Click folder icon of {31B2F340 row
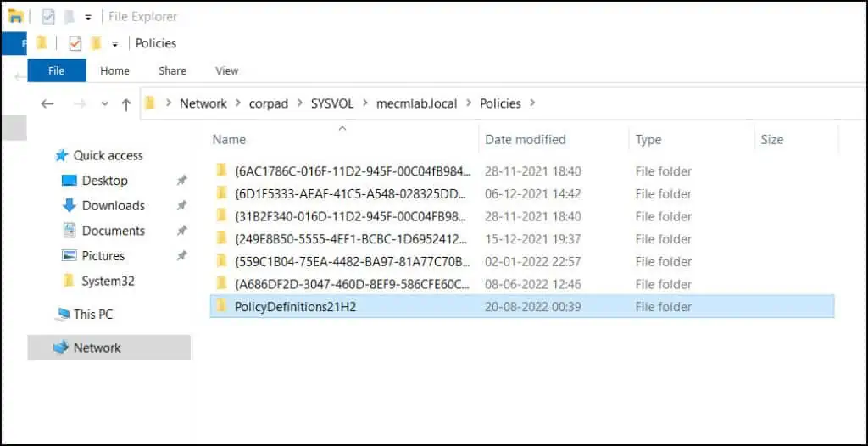This screenshot has width=868, height=446. click(222, 215)
